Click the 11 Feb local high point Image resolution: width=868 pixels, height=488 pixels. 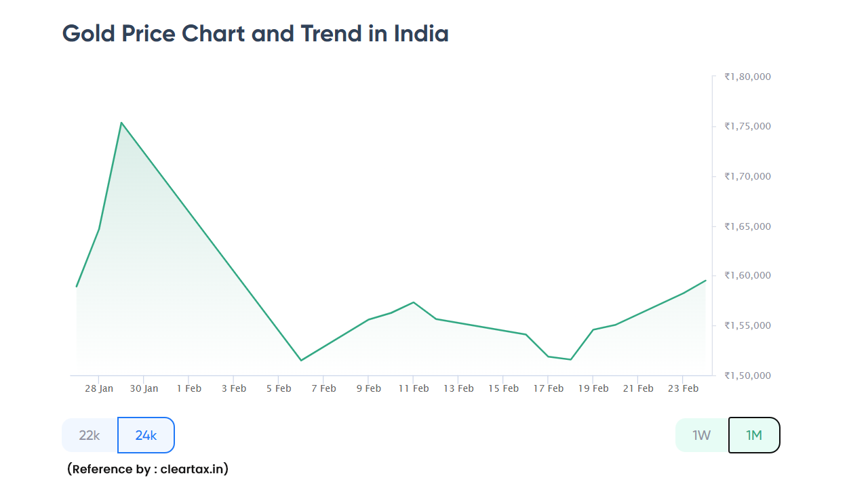414,303
